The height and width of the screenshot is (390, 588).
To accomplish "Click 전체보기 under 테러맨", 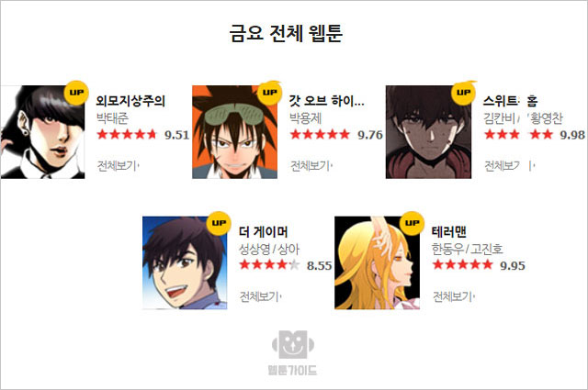I will pos(454,296).
